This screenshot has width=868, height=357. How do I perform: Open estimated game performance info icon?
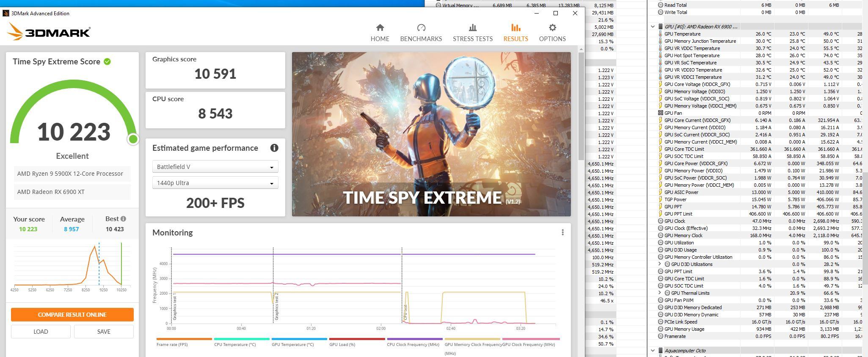pyautogui.click(x=274, y=148)
